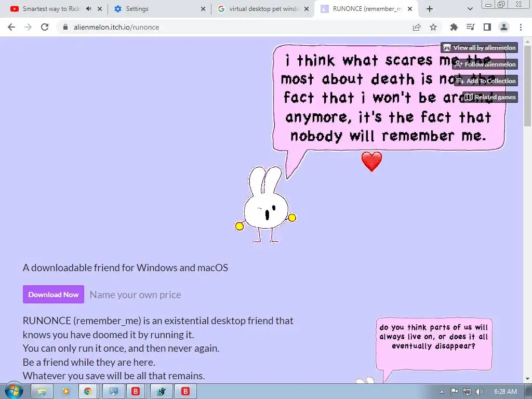Open the Windows Start menu

click(14, 391)
